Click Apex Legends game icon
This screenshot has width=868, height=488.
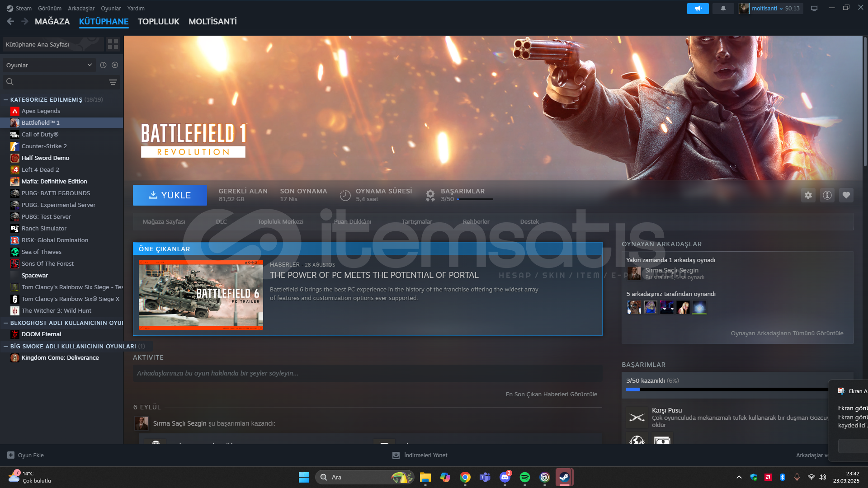15,111
